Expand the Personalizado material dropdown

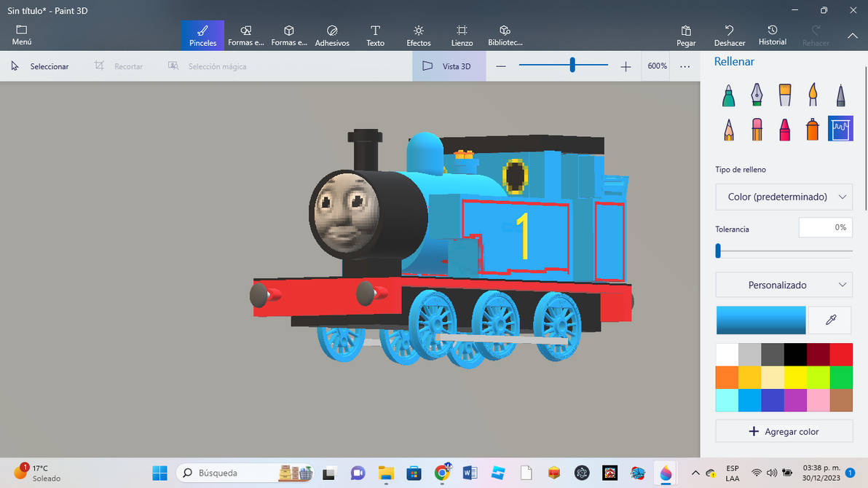tap(784, 286)
